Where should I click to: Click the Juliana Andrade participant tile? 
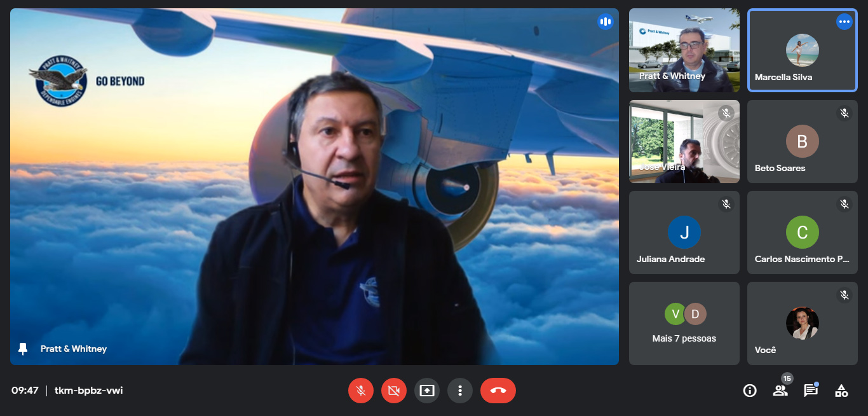pyautogui.click(x=684, y=233)
